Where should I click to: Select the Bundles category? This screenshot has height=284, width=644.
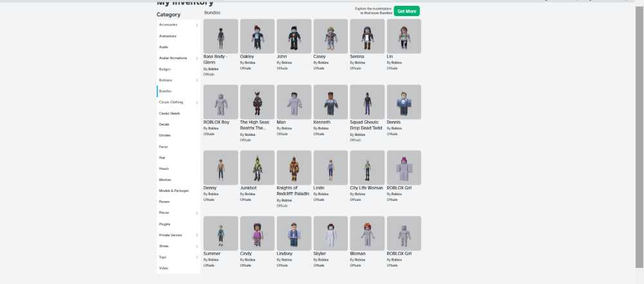pyautogui.click(x=165, y=91)
